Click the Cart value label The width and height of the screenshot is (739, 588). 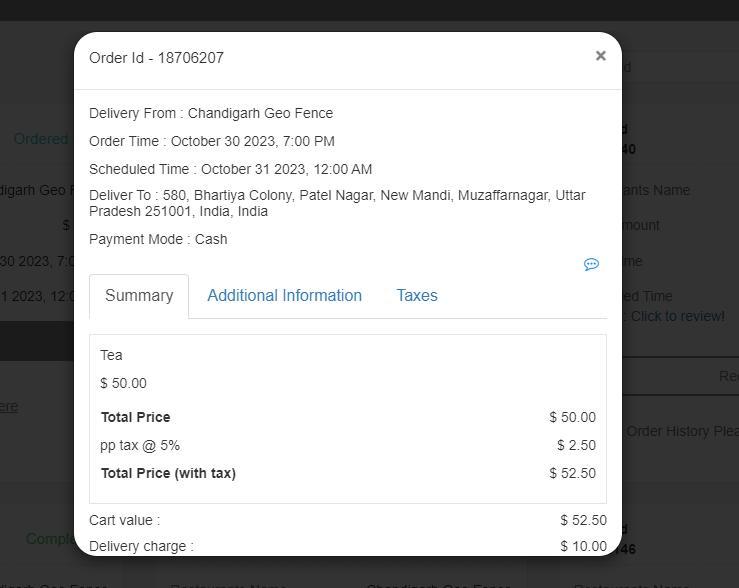point(125,520)
